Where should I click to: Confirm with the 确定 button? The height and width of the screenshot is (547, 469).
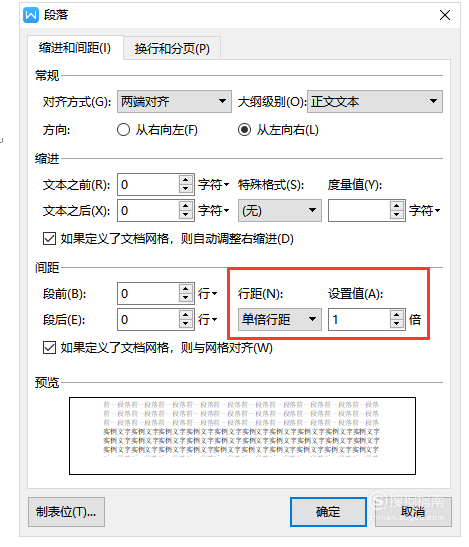(328, 512)
